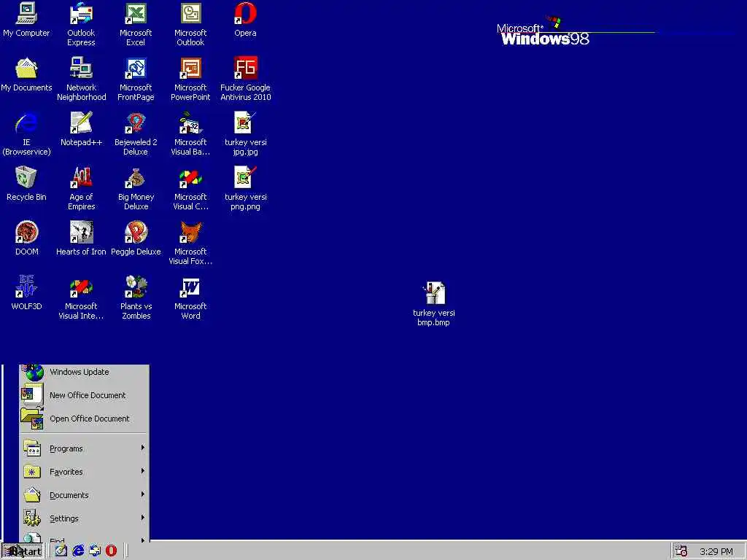The width and height of the screenshot is (747, 560).
Task: Click the Start button
Action: (x=23, y=551)
